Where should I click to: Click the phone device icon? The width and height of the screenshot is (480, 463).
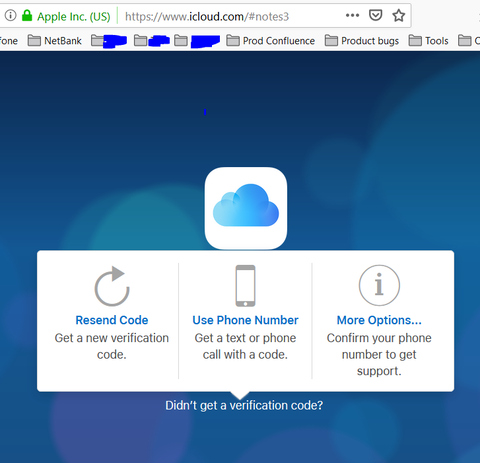(245, 286)
